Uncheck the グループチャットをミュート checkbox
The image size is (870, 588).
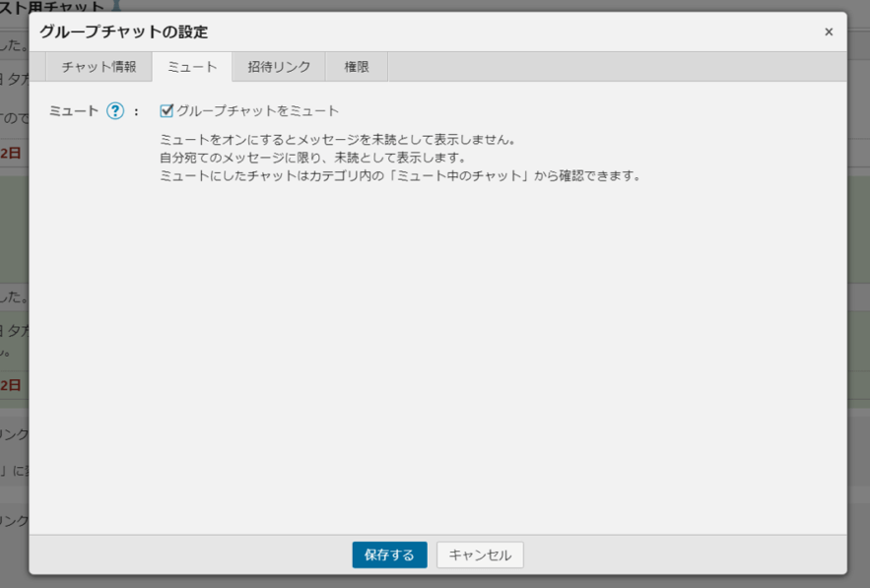point(167,111)
